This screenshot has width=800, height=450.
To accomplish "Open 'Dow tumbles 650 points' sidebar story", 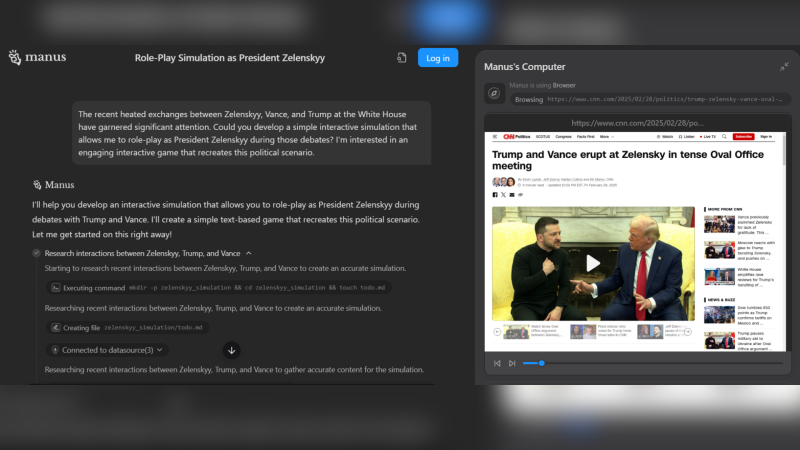I will pos(739,315).
